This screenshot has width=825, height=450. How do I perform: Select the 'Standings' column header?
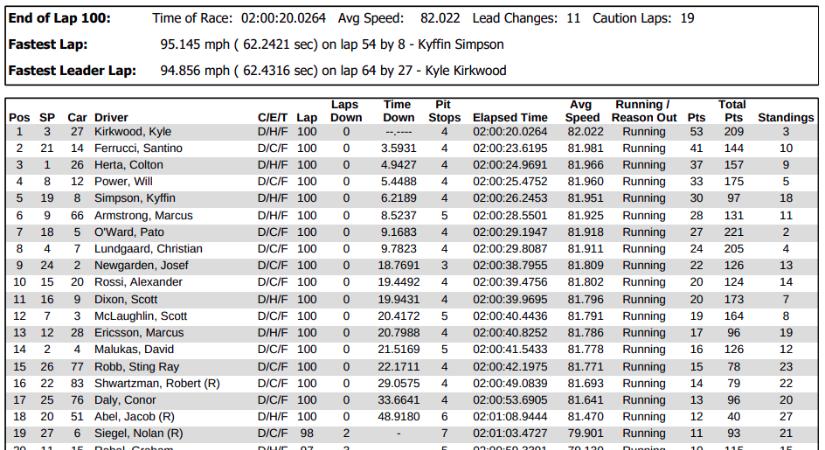[786, 118]
